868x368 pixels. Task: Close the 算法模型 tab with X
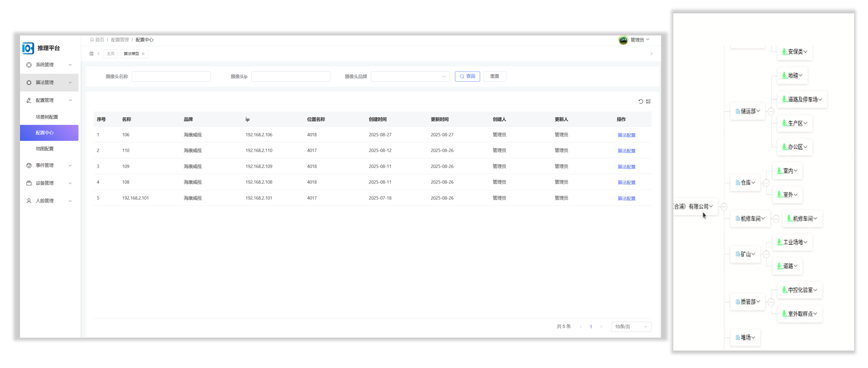143,54
